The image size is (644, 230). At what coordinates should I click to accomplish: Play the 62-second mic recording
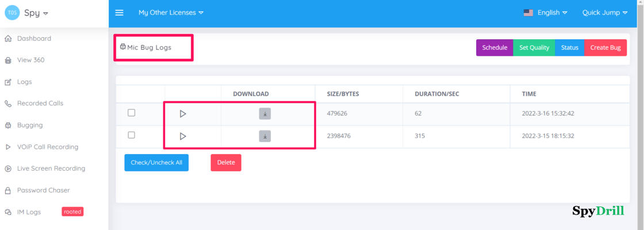pyautogui.click(x=183, y=114)
